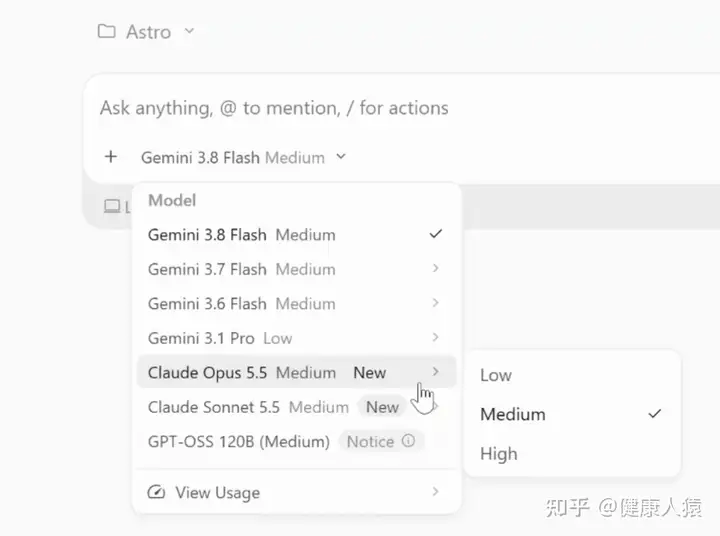Screen dimensions: 720x536
Task: Expand Claude Opus 5.5 submenu chevron
Action: (x=435, y=371)
